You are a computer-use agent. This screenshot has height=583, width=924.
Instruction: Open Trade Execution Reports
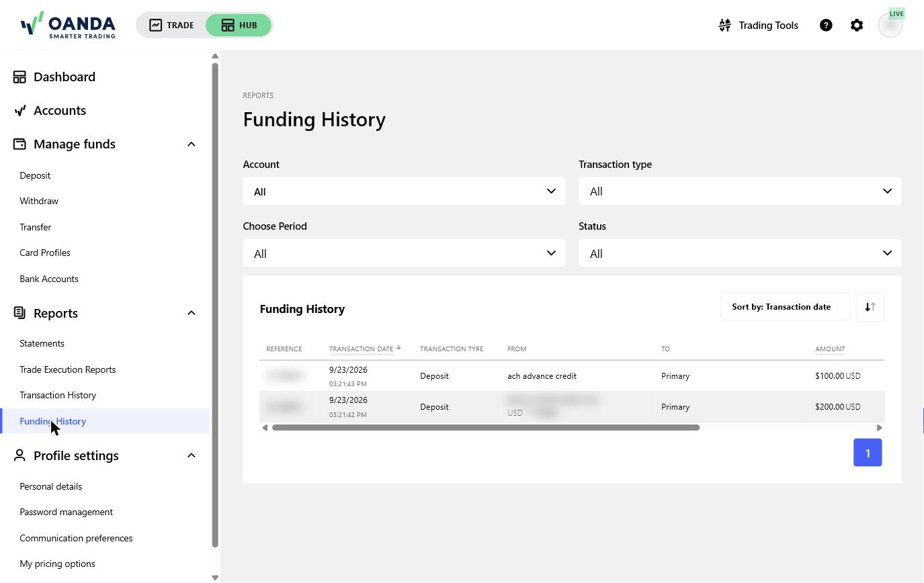tap(68, 369)
